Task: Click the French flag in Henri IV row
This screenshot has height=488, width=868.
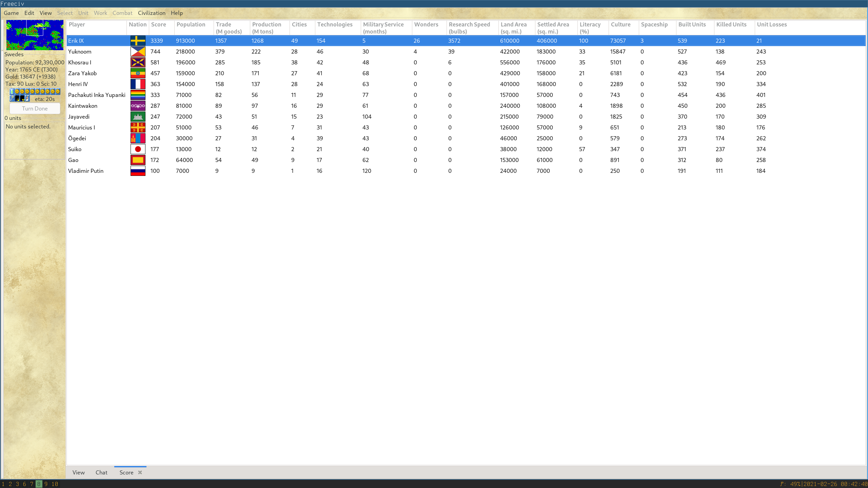Action: (138, 84)
